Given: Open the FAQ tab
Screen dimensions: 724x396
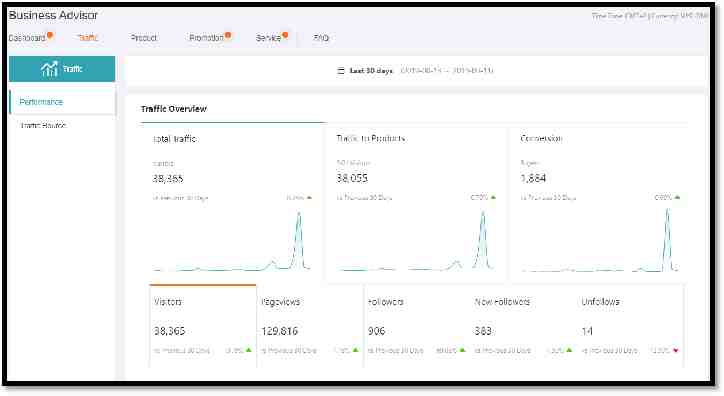Looking at the screenshot, I should [321, 38].
